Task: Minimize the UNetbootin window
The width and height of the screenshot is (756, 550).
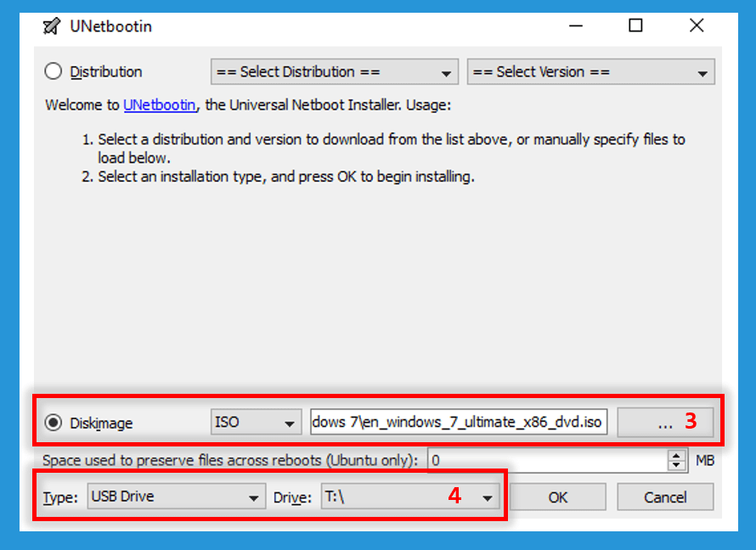Action: pyautogui.click(x=576, y=25)
